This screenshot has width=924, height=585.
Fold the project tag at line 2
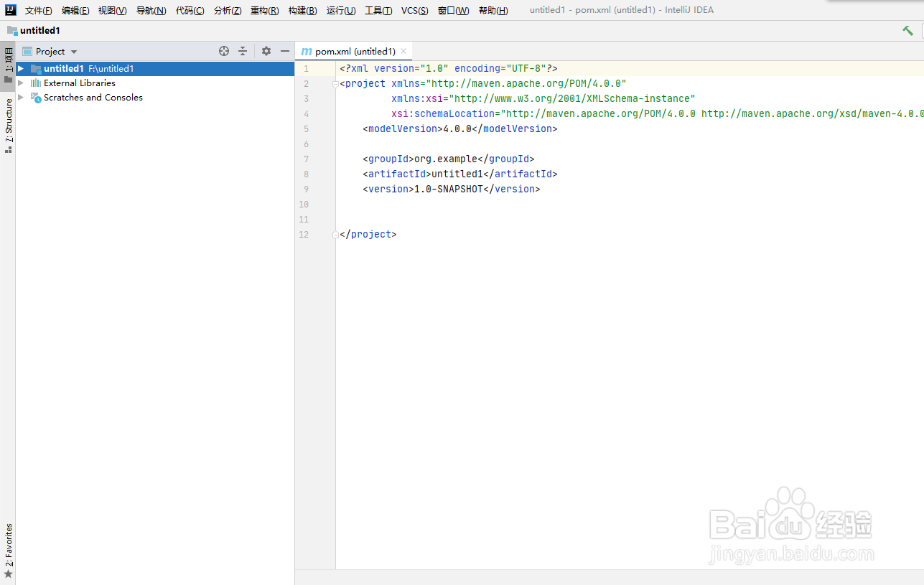(x=335, y=84)
